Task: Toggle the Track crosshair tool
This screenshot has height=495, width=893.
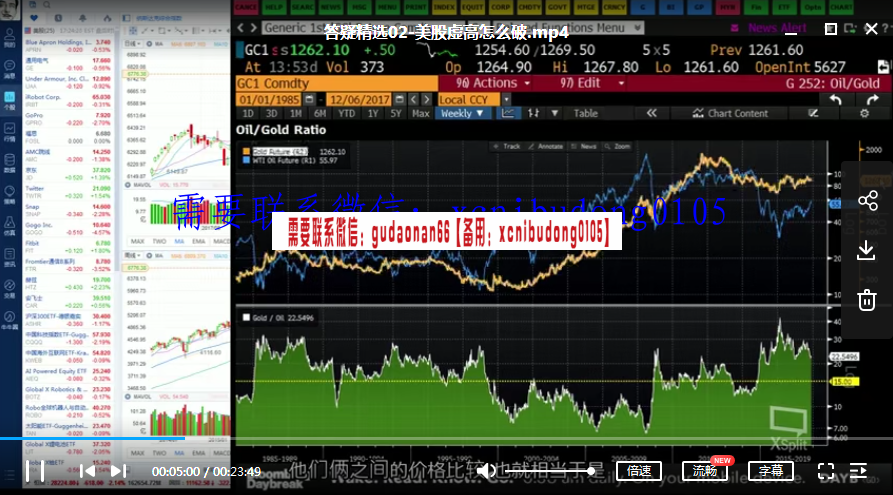Action: coord(507,146)
